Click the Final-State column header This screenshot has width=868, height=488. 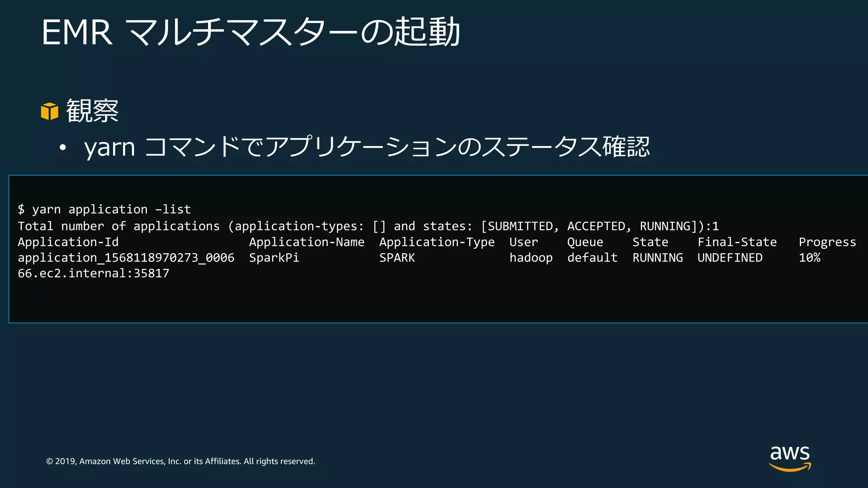pos(737,242)
